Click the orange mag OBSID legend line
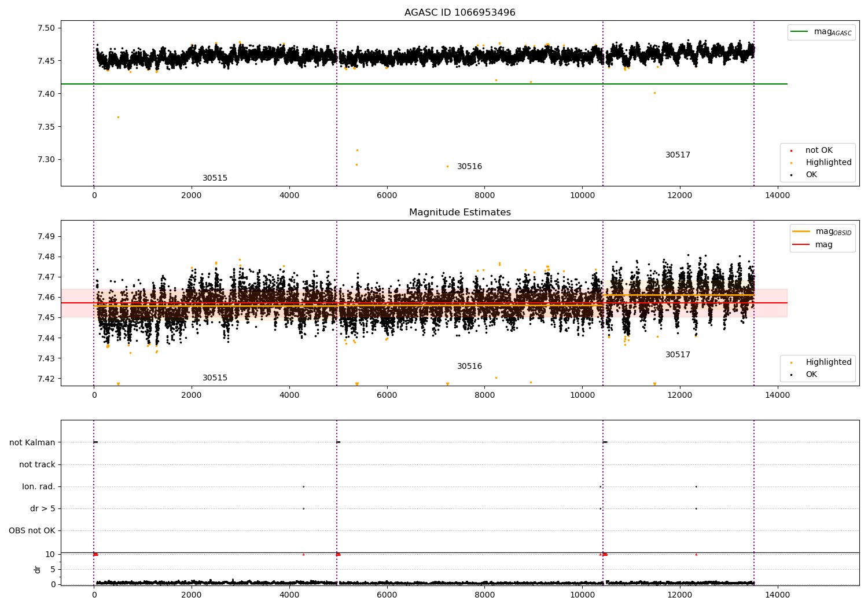 [801, 232]
